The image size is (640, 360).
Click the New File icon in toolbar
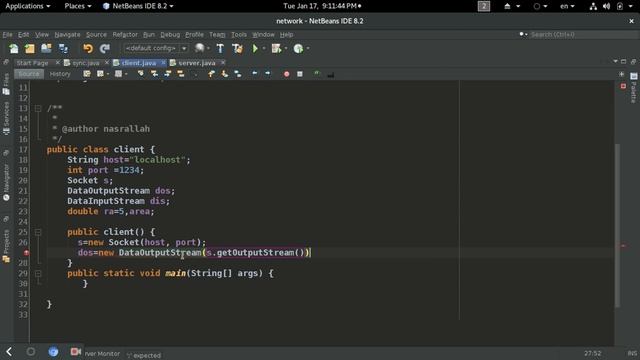click(x=14, y=49)
